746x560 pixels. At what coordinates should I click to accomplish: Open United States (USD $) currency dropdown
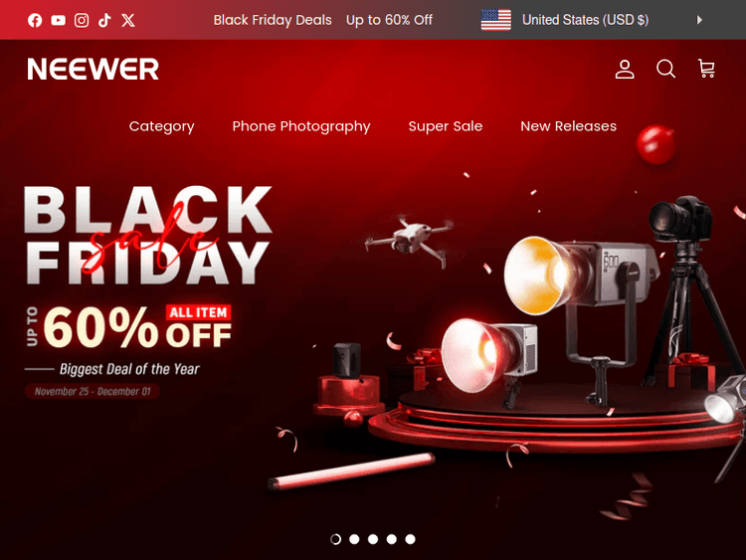click(585, 20)
